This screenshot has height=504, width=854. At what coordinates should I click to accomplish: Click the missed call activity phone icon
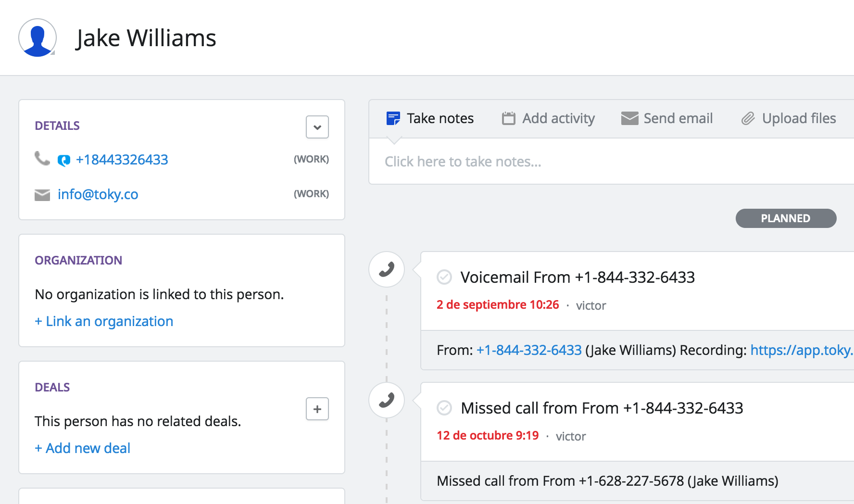pyautogui.click(x=387, y=400)
